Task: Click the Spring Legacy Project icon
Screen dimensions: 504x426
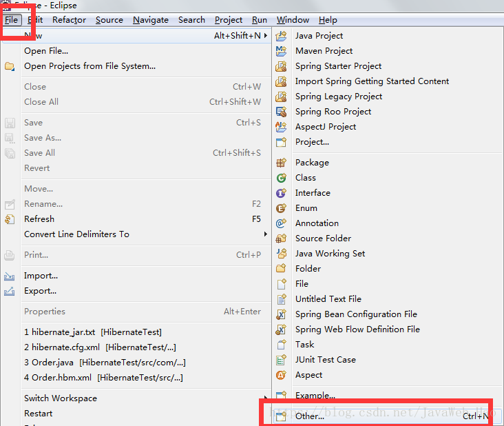Action: [281, 97]
